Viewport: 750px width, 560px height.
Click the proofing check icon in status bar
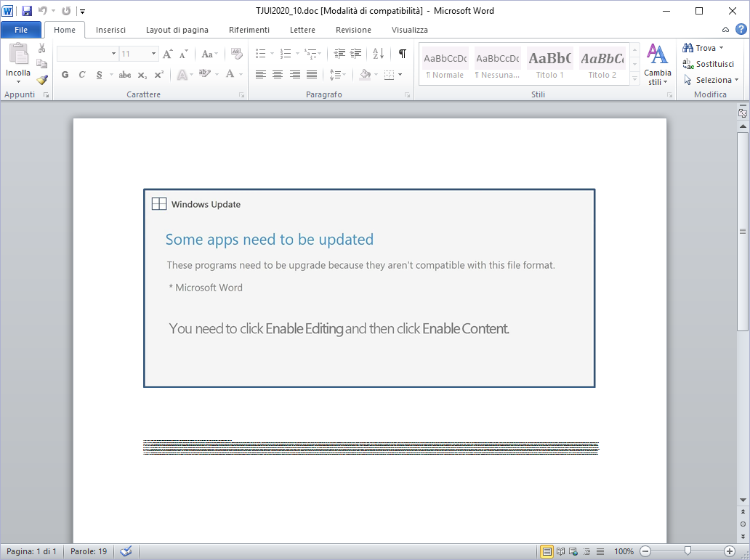(126, 551)
